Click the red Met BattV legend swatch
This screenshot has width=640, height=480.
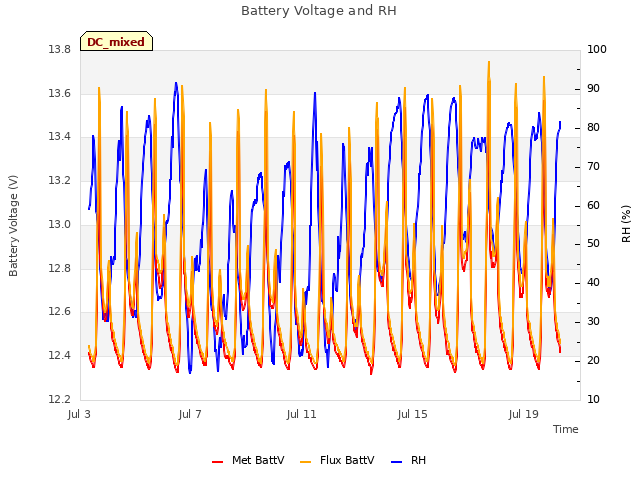pyautogui.click(x=218, y=462)
